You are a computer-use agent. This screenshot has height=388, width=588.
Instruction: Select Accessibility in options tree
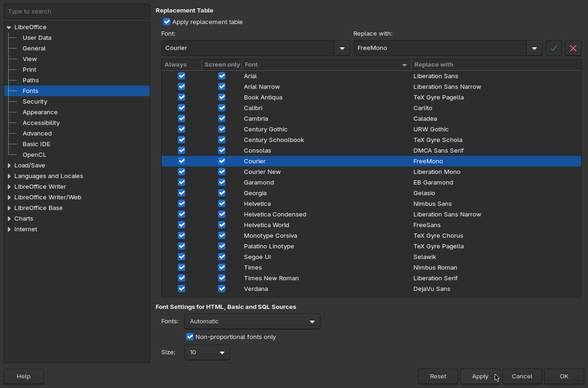tap(41, 123)
